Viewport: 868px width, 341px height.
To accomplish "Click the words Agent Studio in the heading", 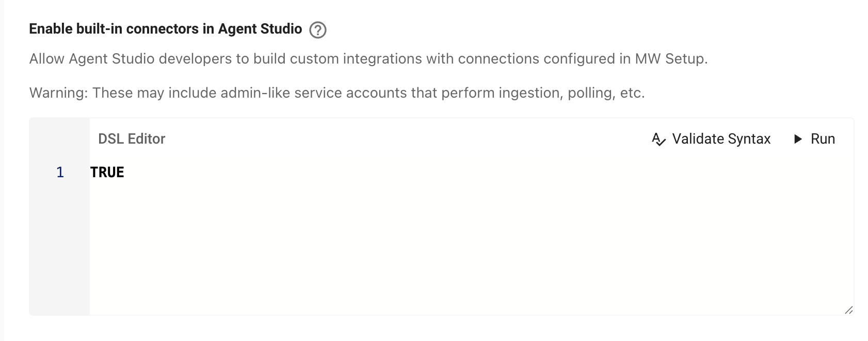I will coord(260,29).
